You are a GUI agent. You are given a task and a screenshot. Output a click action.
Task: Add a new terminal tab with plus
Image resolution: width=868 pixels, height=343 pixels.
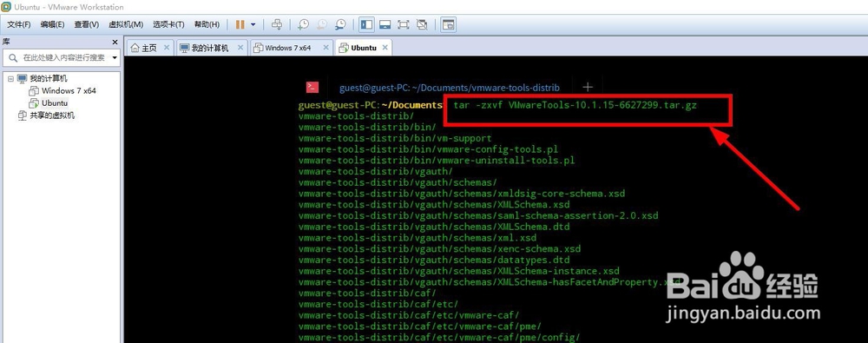(588, 87)
